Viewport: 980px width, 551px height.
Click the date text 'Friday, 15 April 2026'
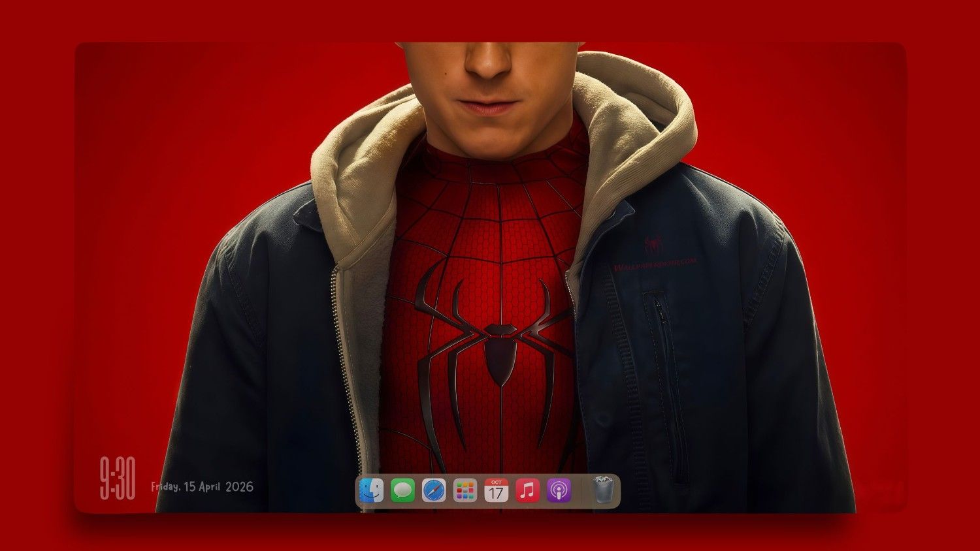pyautogui.click(x=202, y=486)
